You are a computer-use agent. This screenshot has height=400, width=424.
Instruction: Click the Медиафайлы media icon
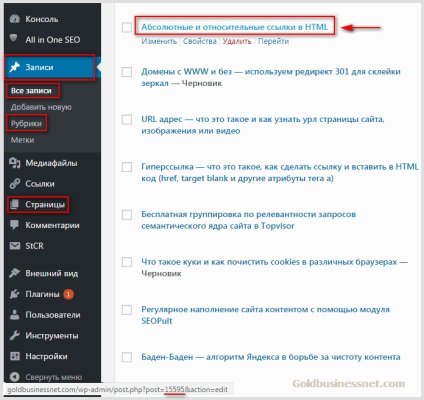pos(15,163)
